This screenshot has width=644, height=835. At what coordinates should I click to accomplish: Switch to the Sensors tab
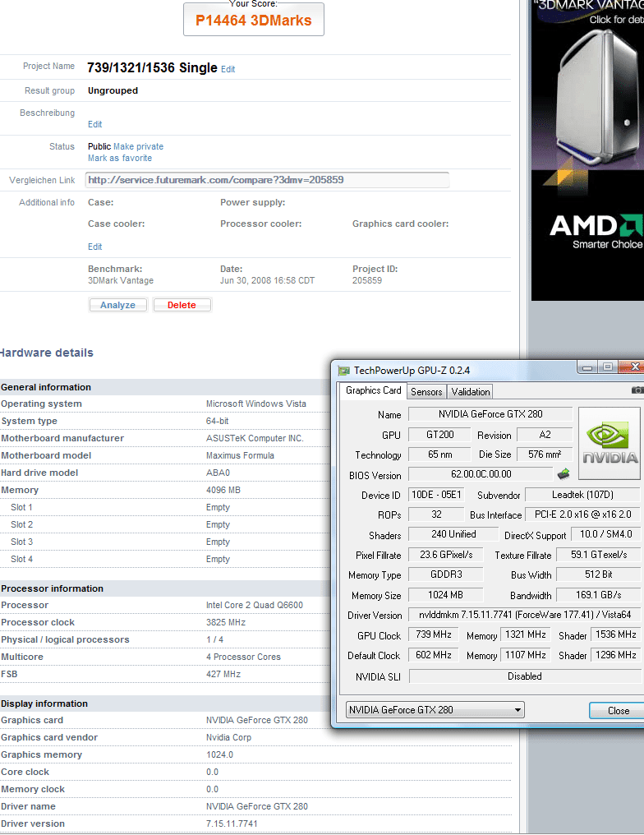(426, 391)
